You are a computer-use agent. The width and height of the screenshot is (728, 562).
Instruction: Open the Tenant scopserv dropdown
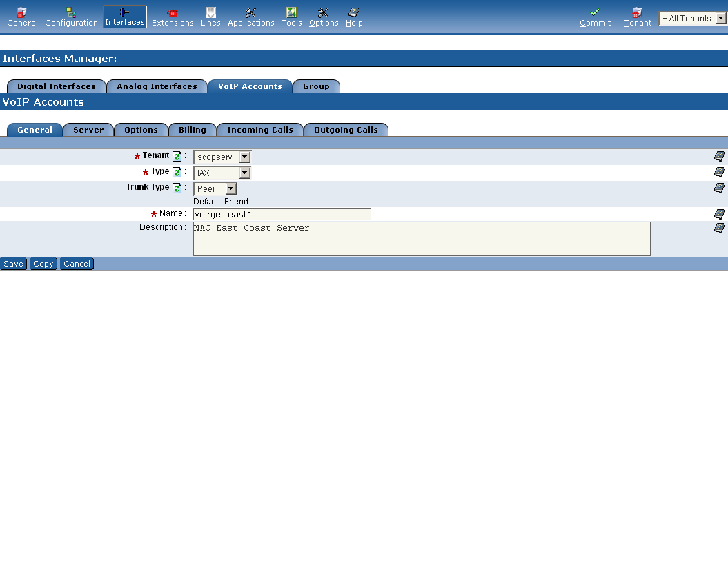pyautogui.click(x=222, y=157)
